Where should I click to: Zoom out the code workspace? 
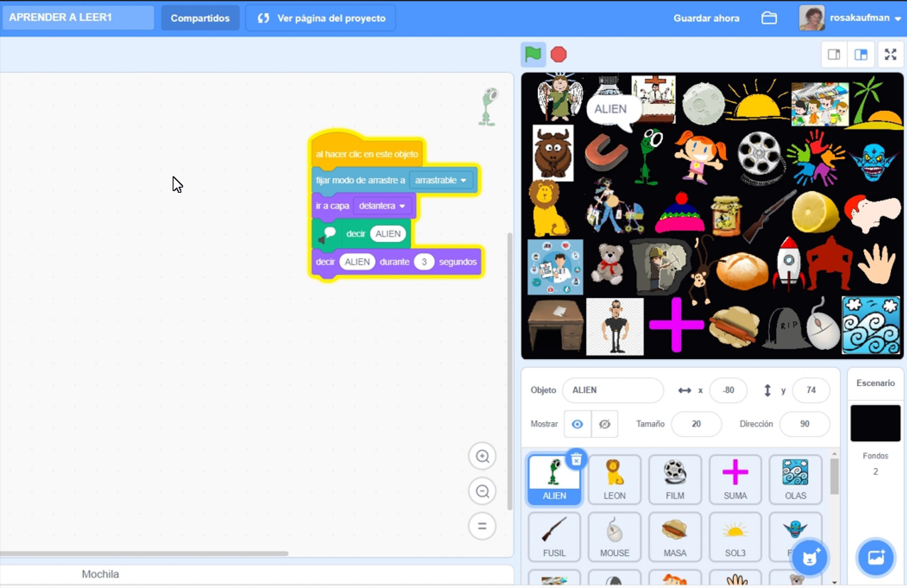pos(482,491)
